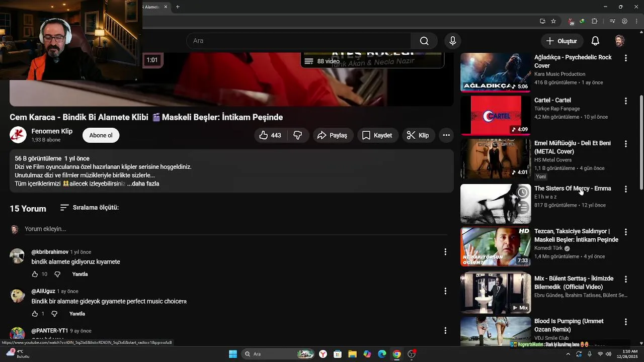Save video with the Kaydet button

377,135
